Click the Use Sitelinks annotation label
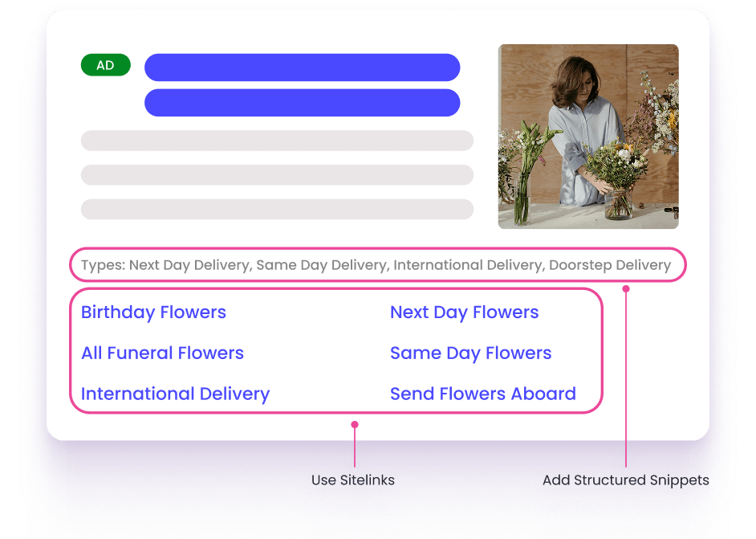Screen dimensions: 756x539 point(353,480)
